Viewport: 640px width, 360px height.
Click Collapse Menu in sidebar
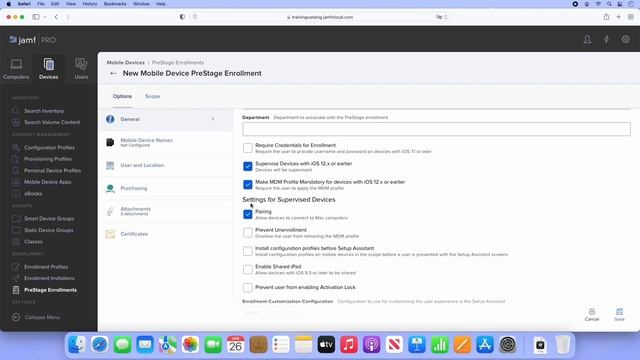[x=37, y=317]
